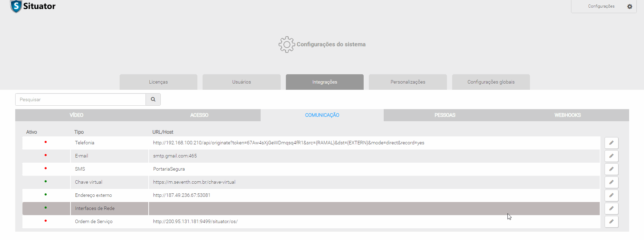Edit the Endereço externo entry

[x=611, y=195]
